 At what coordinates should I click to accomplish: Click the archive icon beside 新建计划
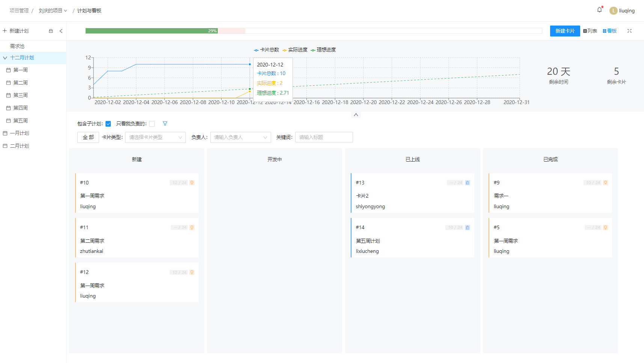pyautogui.click(x=51, y=31)
